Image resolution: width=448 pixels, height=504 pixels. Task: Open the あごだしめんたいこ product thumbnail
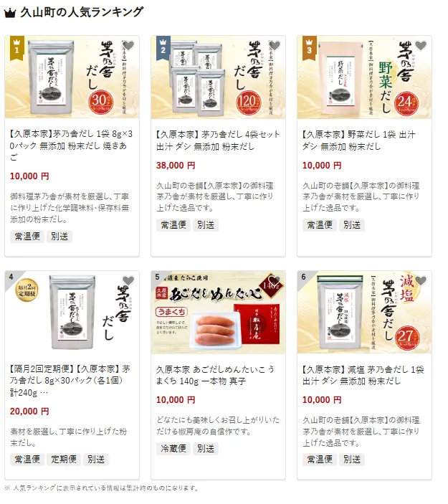[218, 313]
